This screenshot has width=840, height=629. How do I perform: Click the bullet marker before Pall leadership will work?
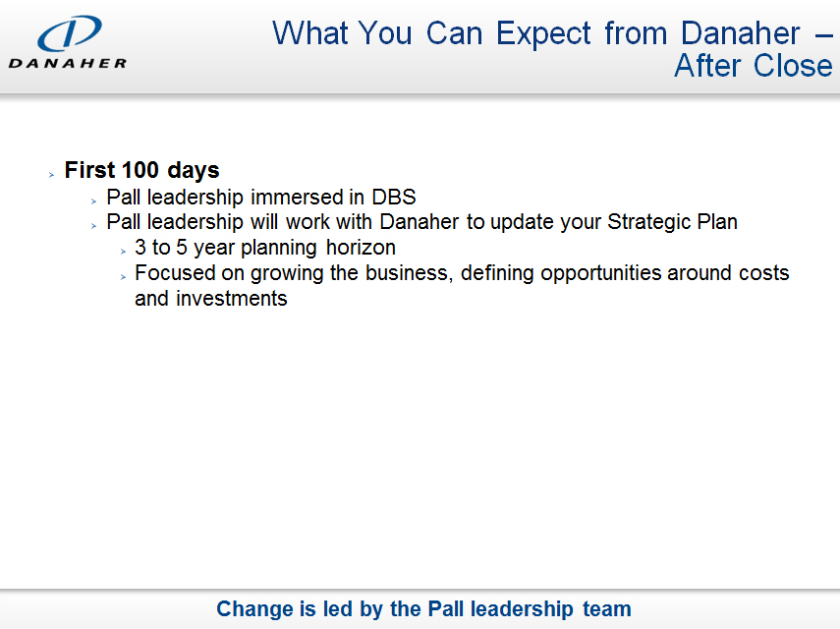tap(93, 225)
